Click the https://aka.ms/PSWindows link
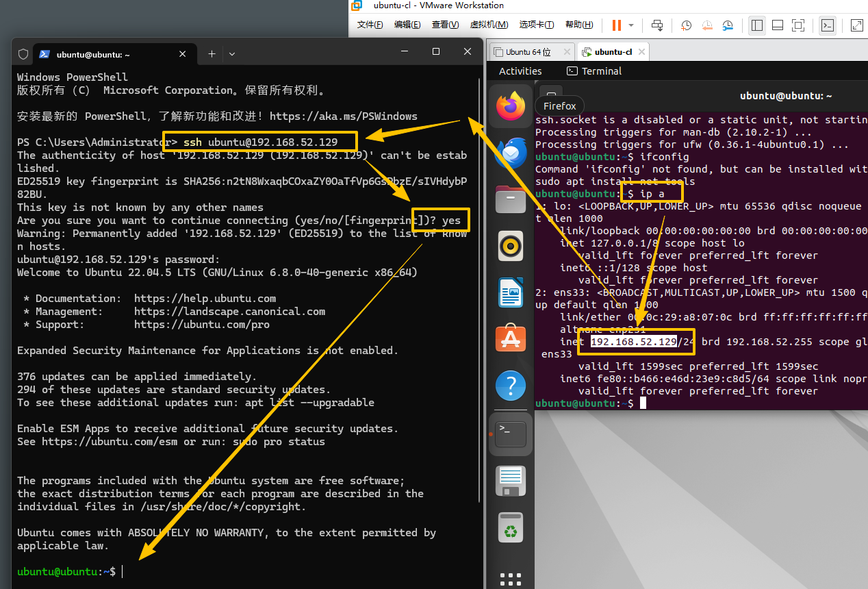Screen dimensions: 868x589 pos(344,116)
